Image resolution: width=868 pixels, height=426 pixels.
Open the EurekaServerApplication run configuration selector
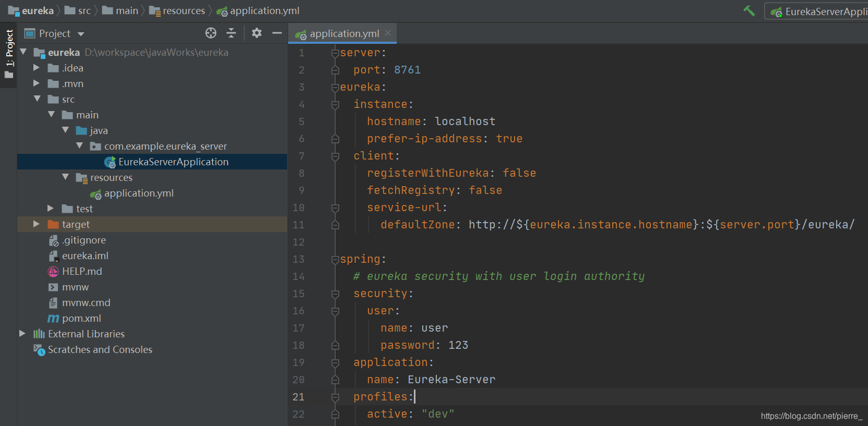click(x=817, y=11)
